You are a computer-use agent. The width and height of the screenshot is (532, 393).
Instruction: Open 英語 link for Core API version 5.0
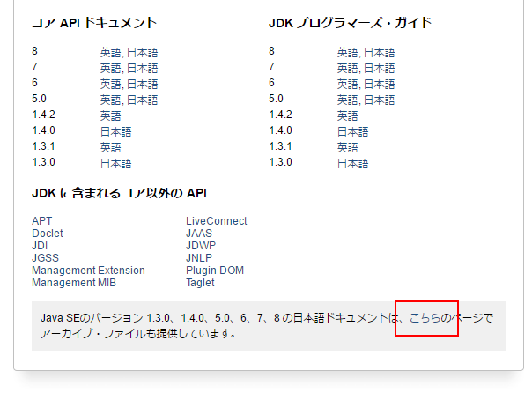click(x=110, y=100)
